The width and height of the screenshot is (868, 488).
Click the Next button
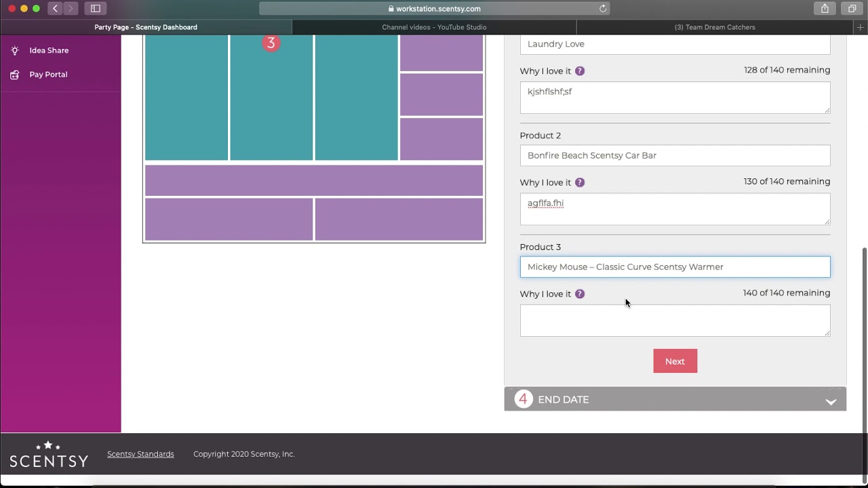[675, 361]
